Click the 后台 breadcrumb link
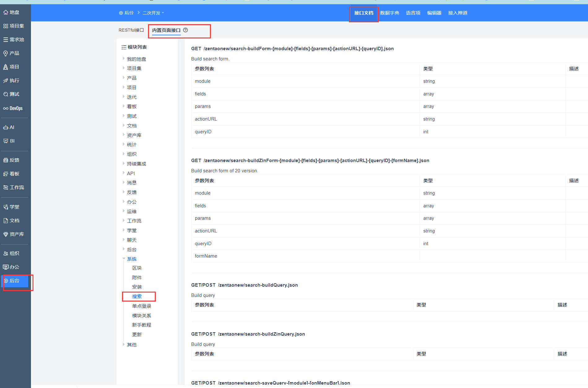 [129, 13]
